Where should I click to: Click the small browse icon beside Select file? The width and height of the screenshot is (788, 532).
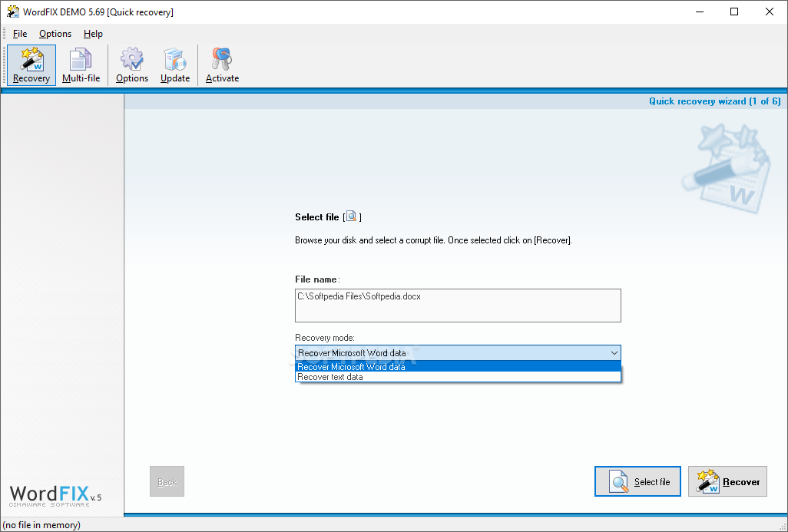tap(351, 216)
